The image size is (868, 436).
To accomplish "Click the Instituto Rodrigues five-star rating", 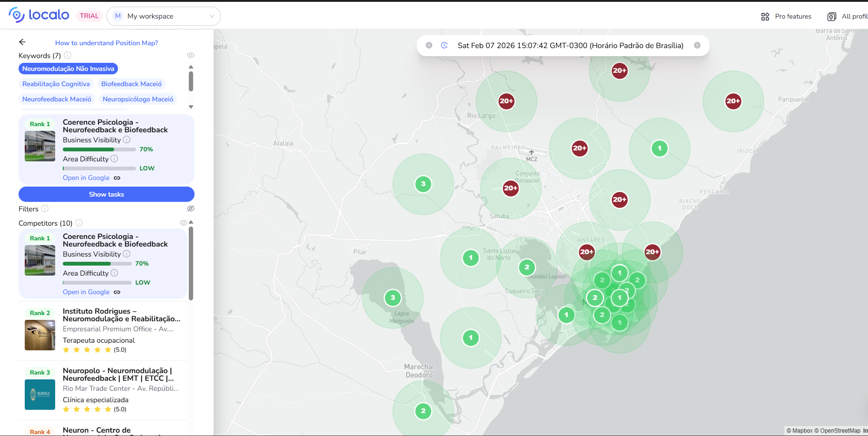I will tap(87, 350).
